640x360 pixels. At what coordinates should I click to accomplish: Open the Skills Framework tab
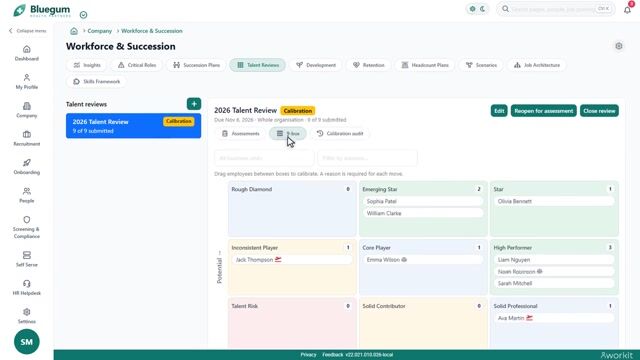(x=96, y=82)
